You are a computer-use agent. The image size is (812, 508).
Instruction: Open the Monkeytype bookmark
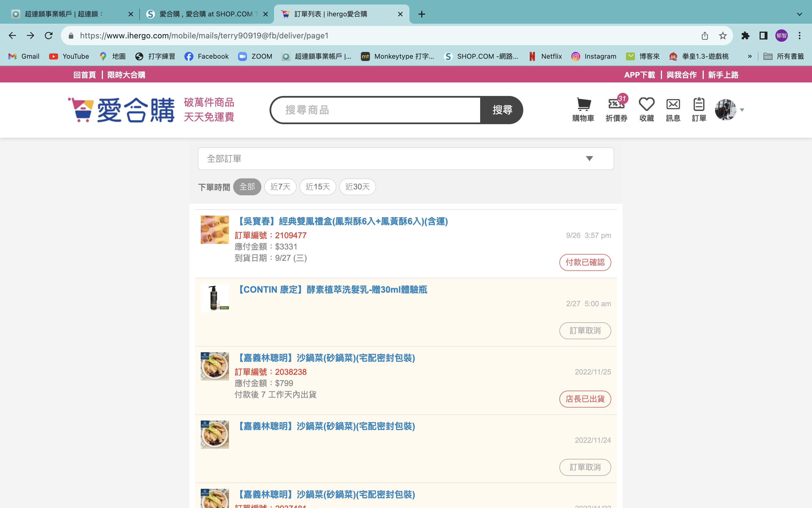click(x=397, y=56)
